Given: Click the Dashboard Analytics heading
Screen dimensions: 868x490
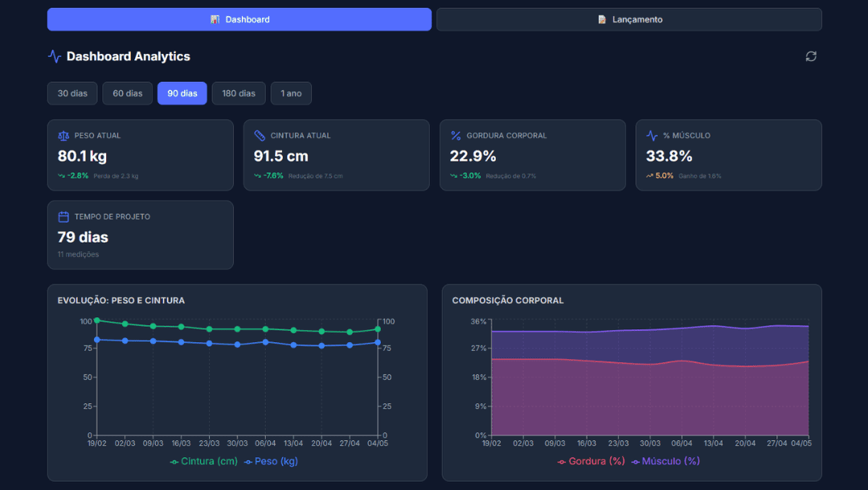Looking at the screenshot, I should tap(129, 56).
